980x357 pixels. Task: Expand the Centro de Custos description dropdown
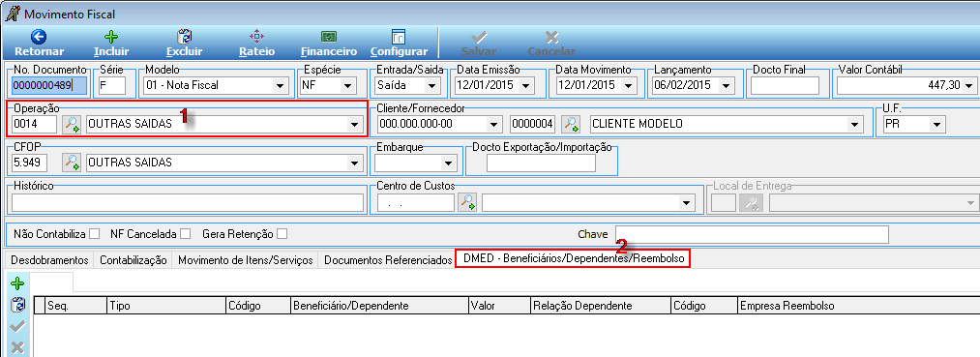686,202
